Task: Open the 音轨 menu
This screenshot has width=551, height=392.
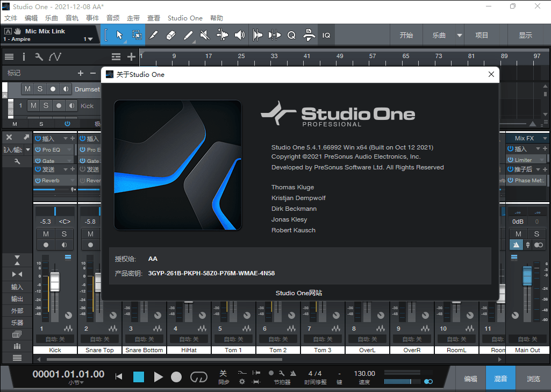Action: (71, 18)
